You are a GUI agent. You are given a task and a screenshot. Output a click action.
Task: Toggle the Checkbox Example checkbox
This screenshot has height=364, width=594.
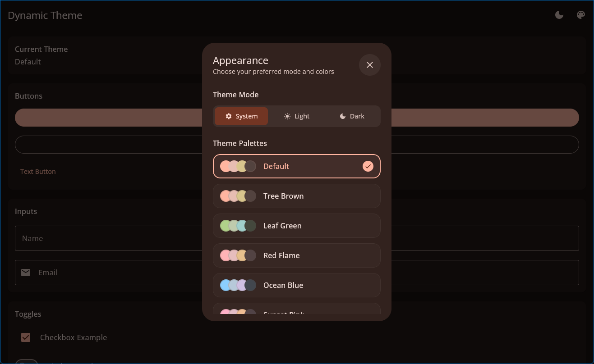pos(26,337)
